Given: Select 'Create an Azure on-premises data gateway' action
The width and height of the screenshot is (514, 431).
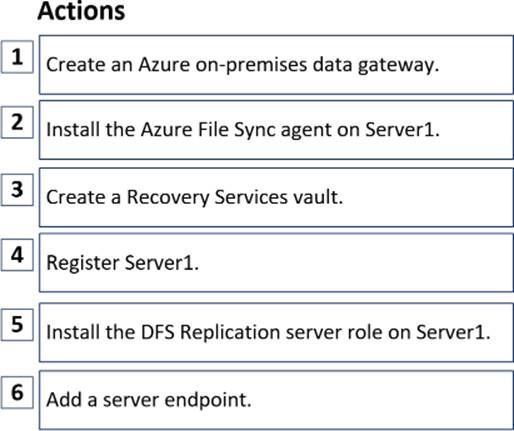Looking at the screenshot, I should [x=276, y=65].
